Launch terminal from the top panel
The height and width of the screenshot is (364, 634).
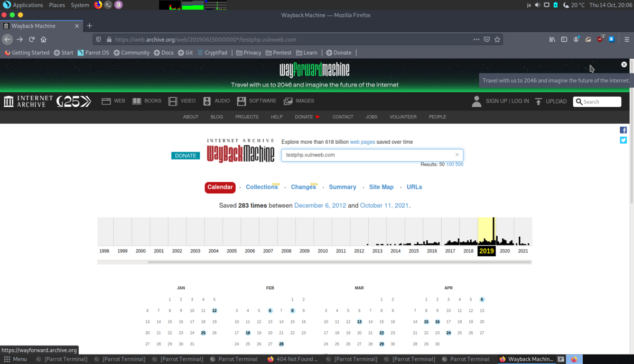point(108,5)
